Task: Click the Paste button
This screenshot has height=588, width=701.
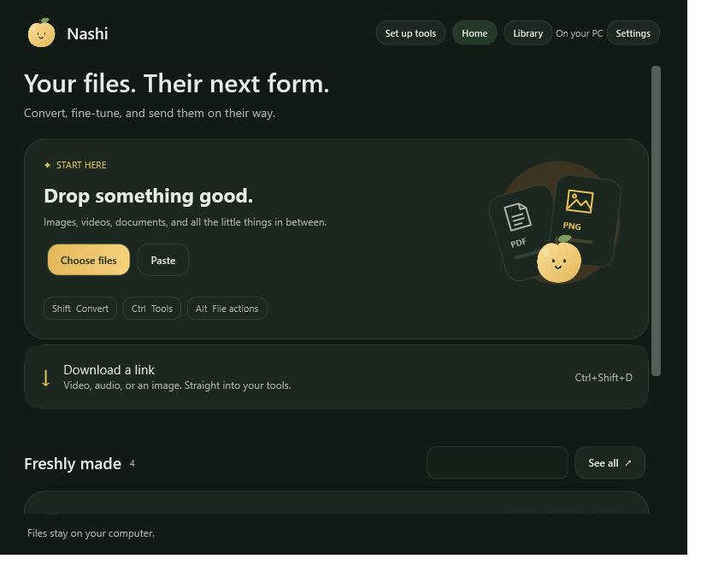Action: click(x=163, y=260)
